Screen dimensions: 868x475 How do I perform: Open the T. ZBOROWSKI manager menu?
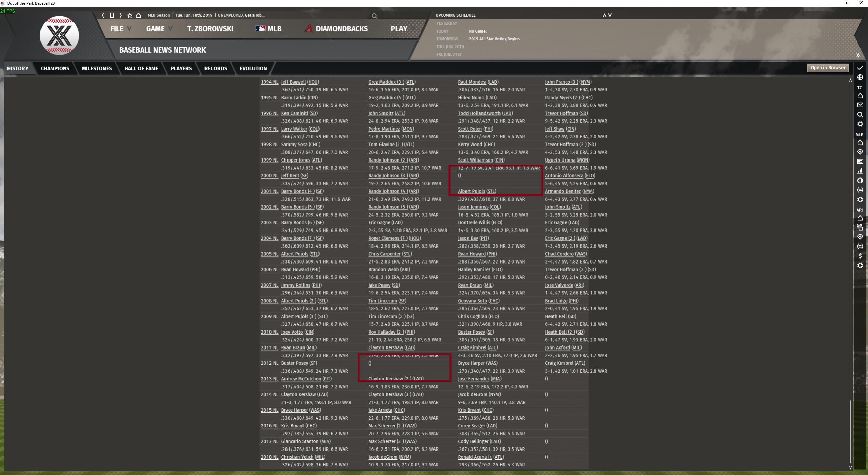pyautogui.click(x=210, y=29)
